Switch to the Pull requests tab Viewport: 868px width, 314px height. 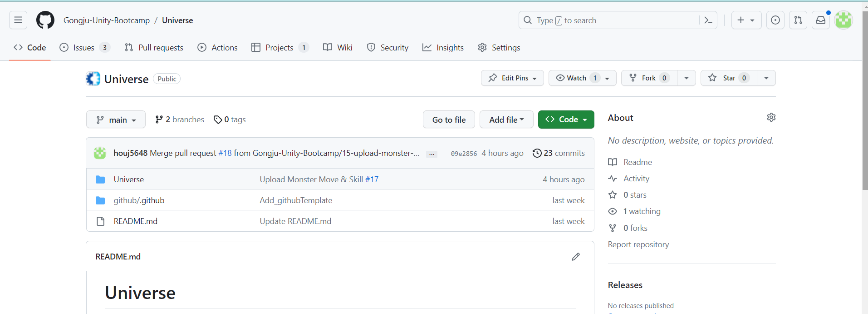click(x=154, y=48)
